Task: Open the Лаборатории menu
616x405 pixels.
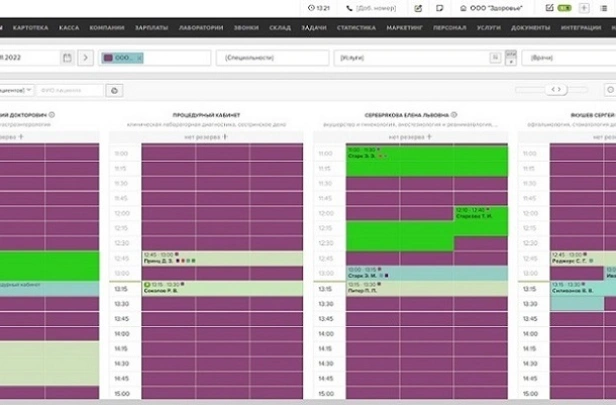Action: click(201, 28)
